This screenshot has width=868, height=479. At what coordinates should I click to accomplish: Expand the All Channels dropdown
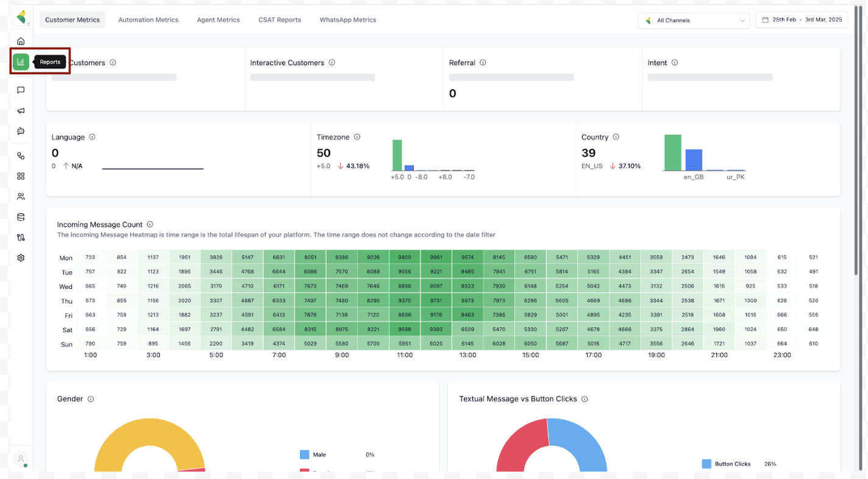pyautogui.click(x=694, y=20)
